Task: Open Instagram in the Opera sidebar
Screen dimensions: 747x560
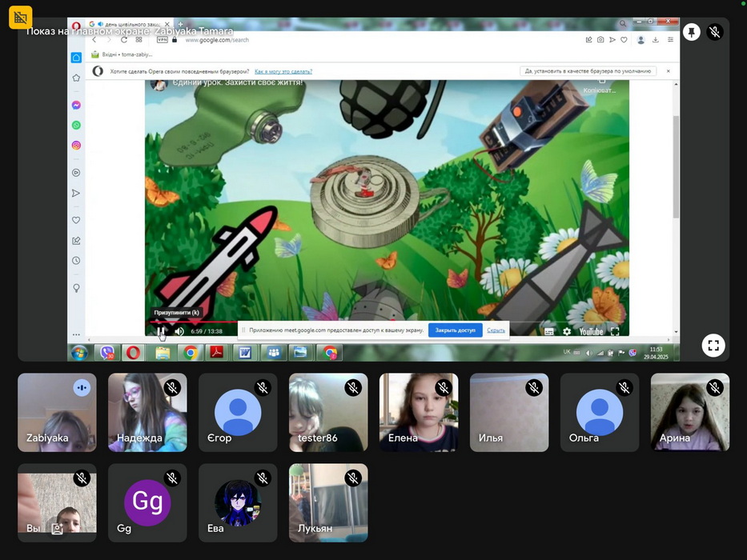Action: coord(76,146)
